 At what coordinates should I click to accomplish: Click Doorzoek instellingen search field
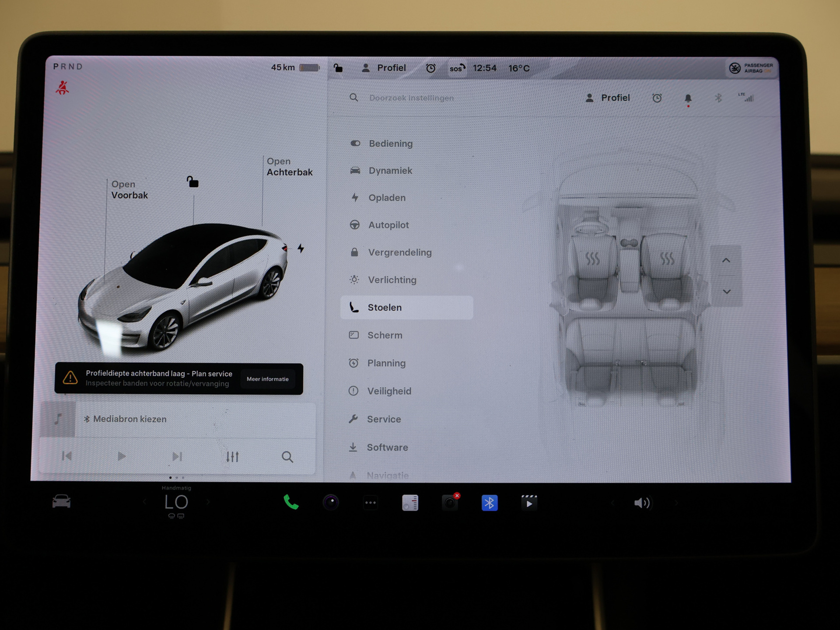[411, 98]
